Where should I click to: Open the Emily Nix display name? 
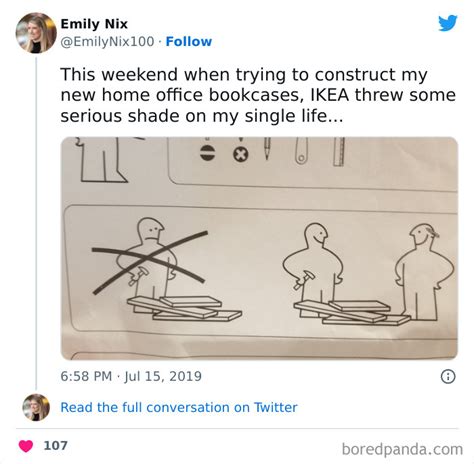(94, 24)
